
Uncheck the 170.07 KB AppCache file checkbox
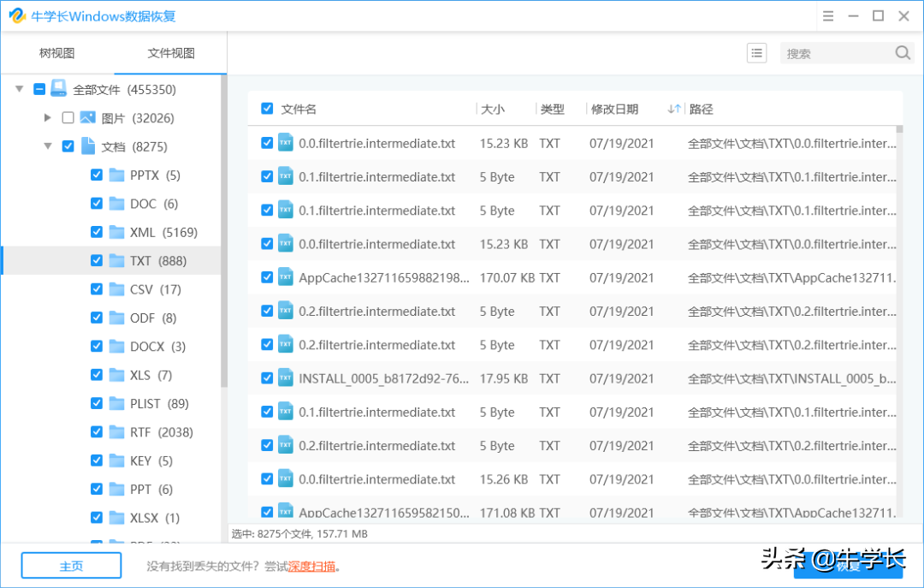267,277
